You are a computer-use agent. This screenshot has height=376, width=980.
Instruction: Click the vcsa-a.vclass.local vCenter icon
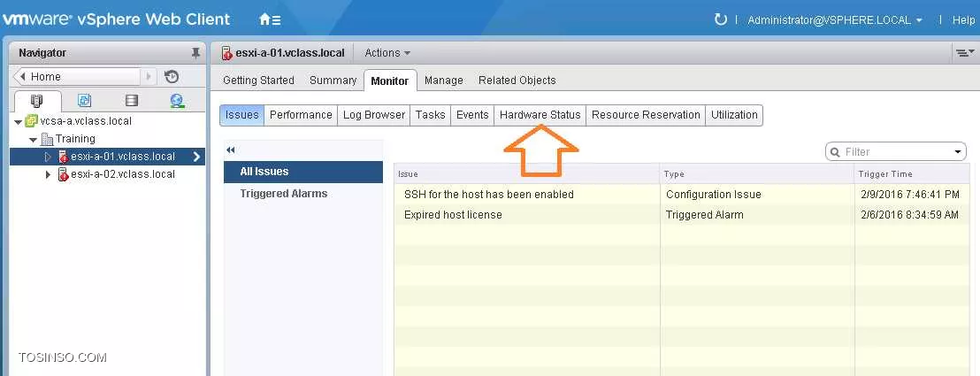click(x=31, y=120)
